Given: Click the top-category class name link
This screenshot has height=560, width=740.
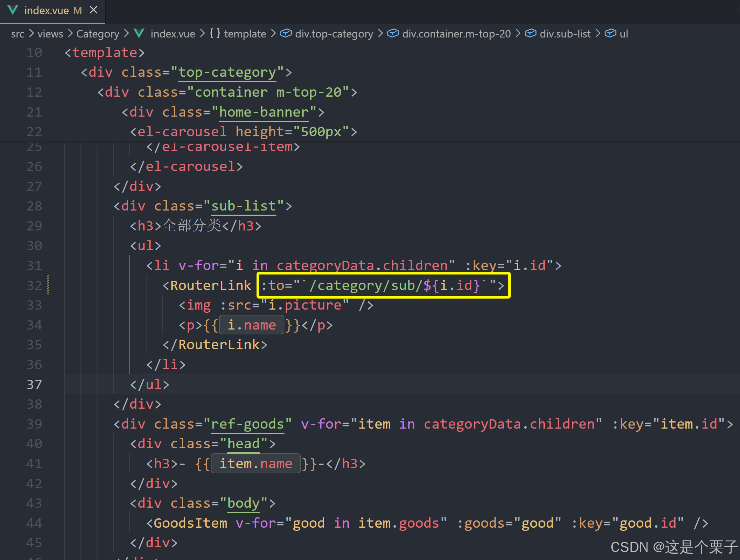Looking at the screenshot, I should pos(227,73).
